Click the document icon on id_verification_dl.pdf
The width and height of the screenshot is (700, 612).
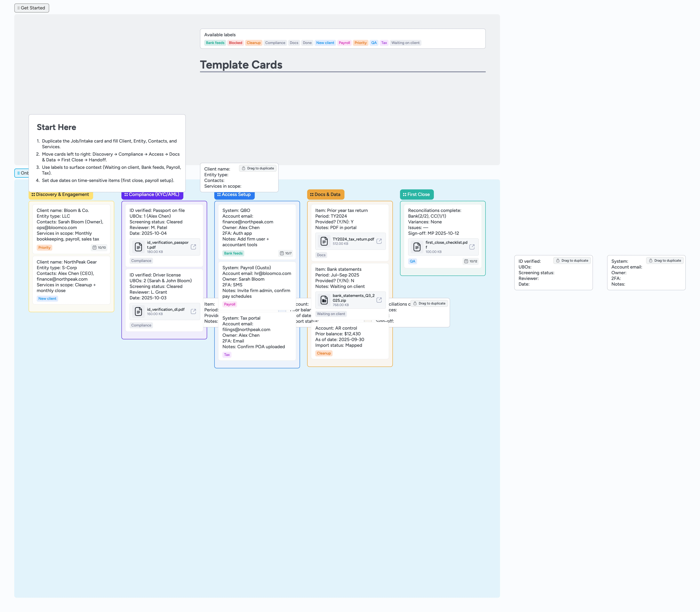[x=138, y=311]
